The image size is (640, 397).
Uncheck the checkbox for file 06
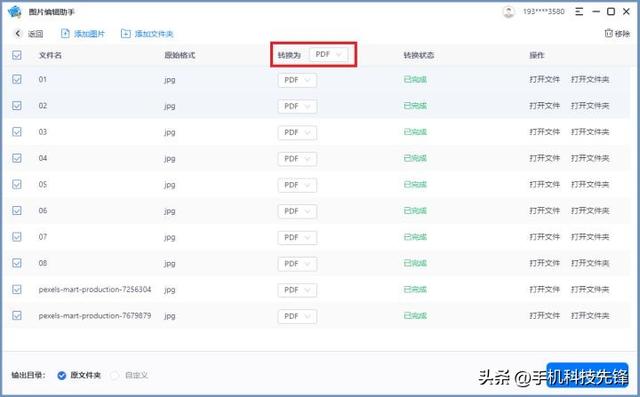[x=17, y=211]
